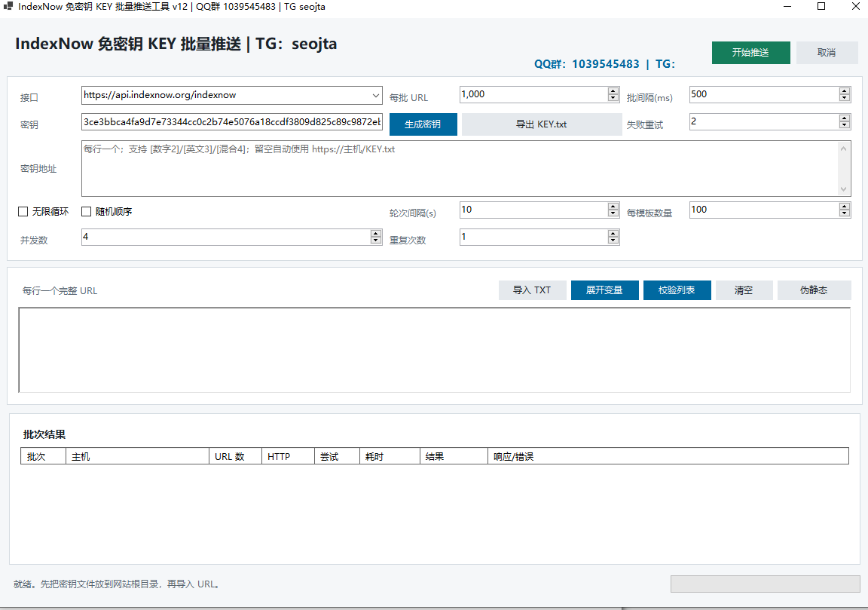Open the 接口 endpoint dropdown arrow
868x610 pixels.
[x=375, y=95]
